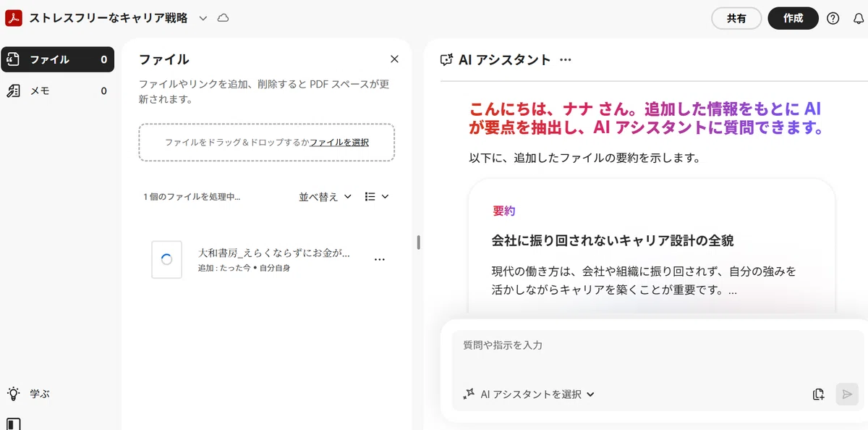Click the ファイルをドラッグ&ドロップ drop zone
Image resolution: width=868 pixels, height=430 pixels.
coord(266,143)
